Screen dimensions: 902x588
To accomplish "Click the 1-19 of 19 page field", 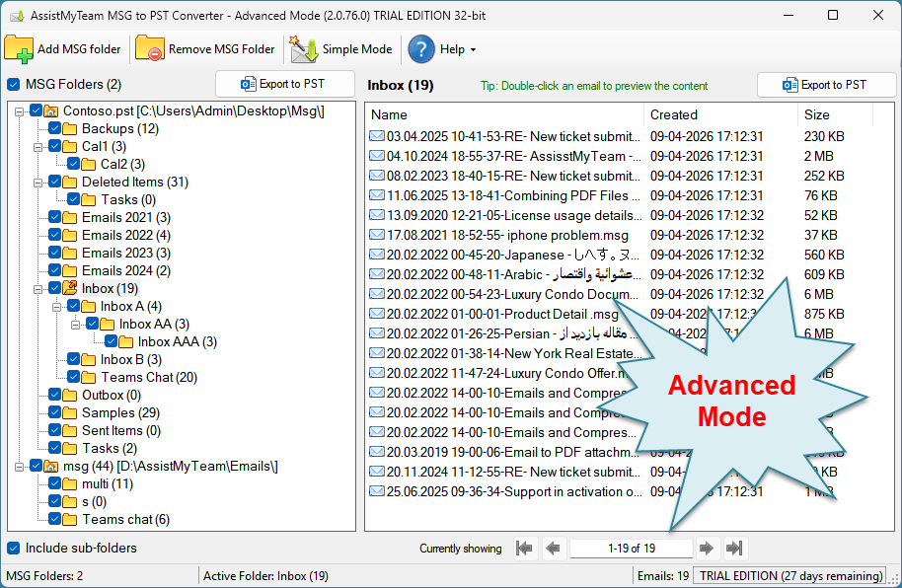I will 629,549.
